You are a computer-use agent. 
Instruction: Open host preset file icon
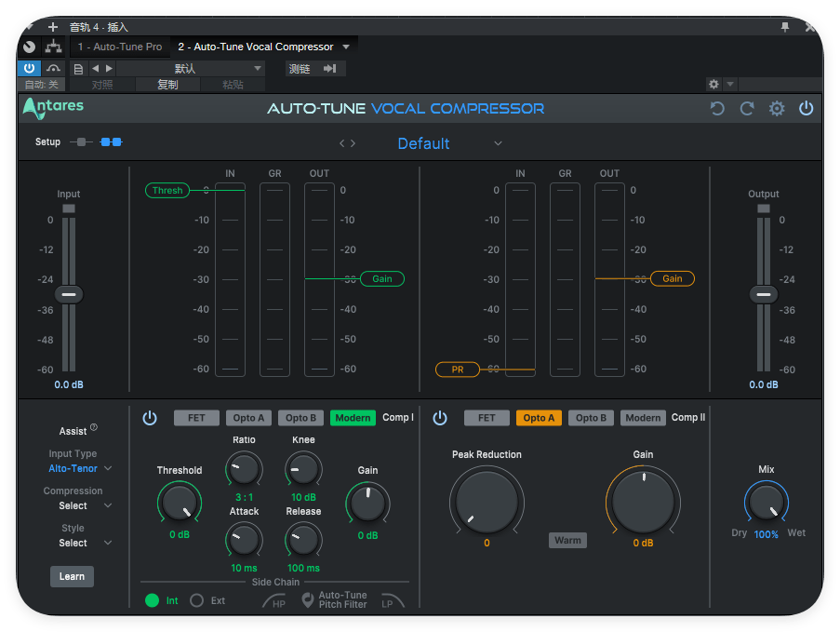78,69
